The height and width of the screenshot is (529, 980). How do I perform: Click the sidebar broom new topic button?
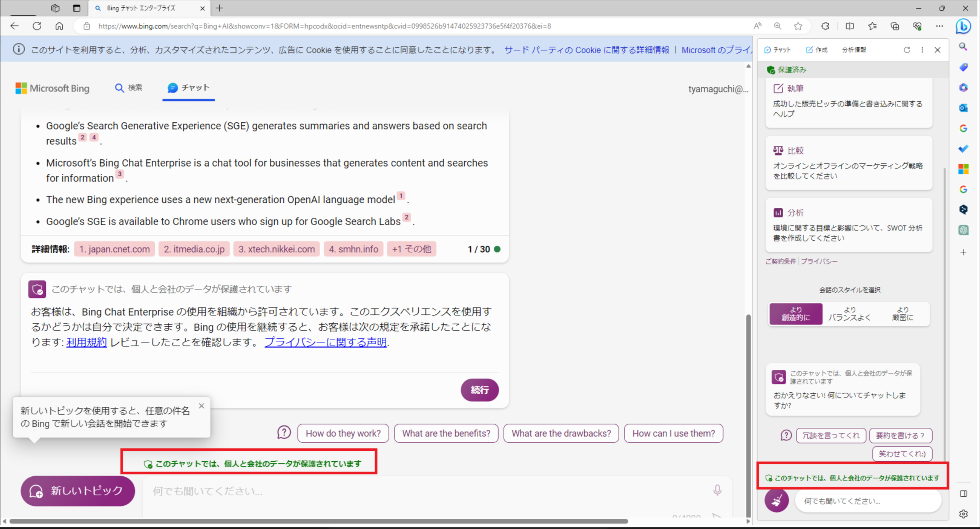(x=777, y=500)
